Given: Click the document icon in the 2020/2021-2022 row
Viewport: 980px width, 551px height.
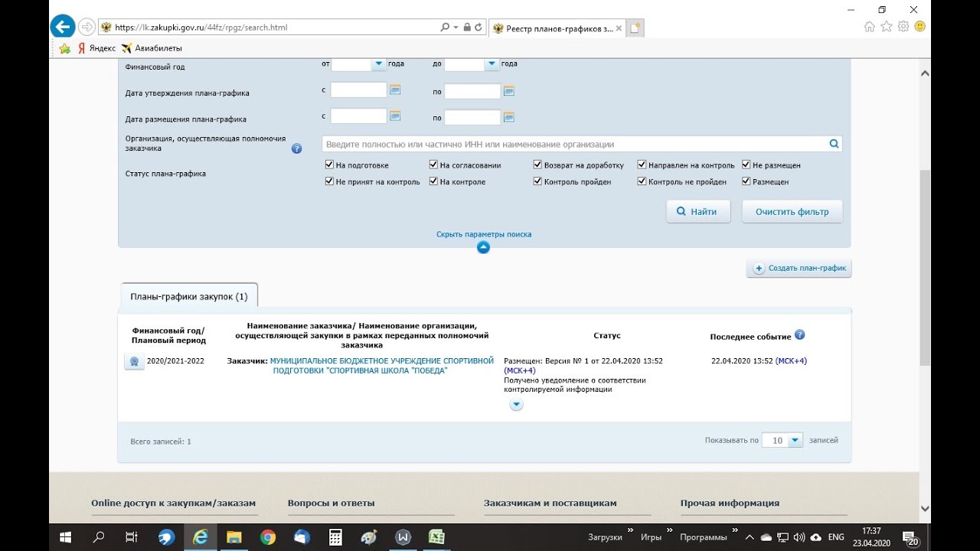Looking at the screenshot, I should click(x=134, y=362).
